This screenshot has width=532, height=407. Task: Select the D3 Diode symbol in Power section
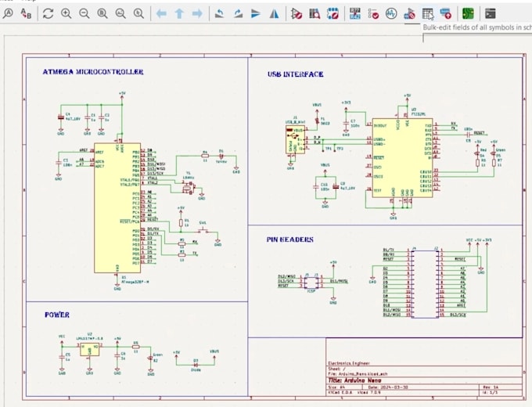(196, 365)
